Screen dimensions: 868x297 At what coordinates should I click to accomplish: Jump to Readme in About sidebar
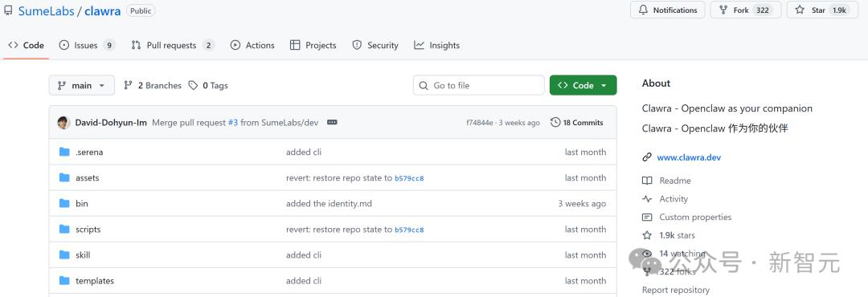(675, 181)
